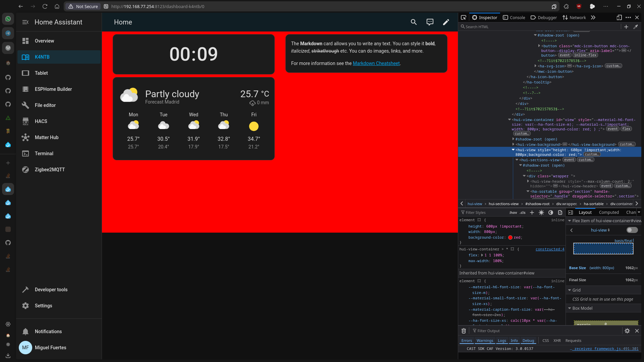Select the element picker tool in DevTools
Viewport: 644px width, 362px height.
coord(464,17)
